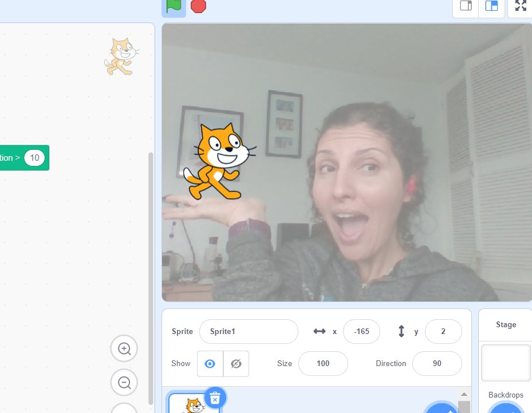Stop the project with red stop sign
Screen dimensions: 532x413
[x=199, y=6]
